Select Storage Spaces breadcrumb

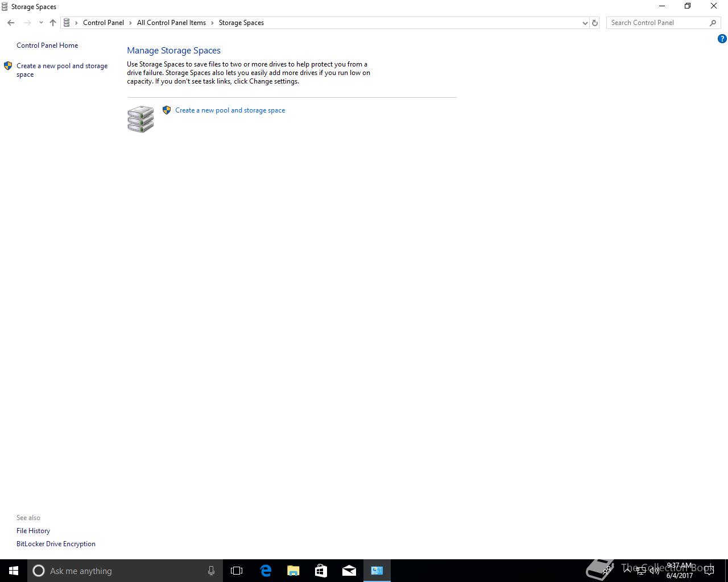[x=241, y=23]
